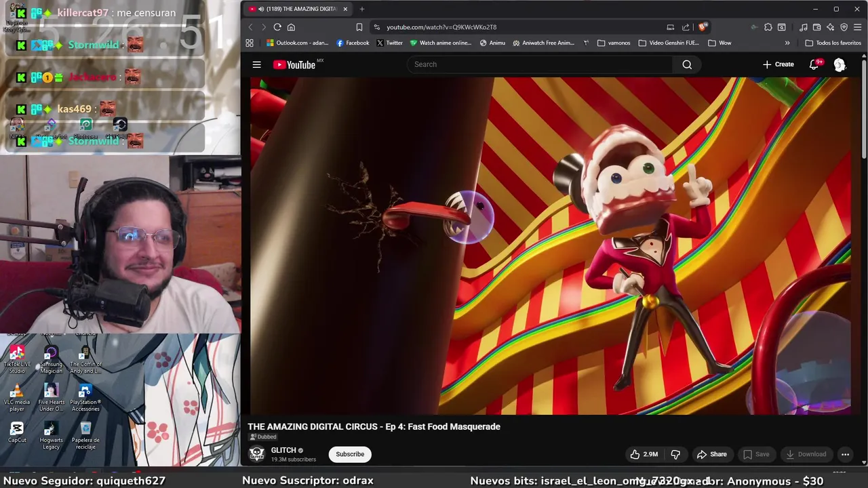Viewport: 868px width, 488px height.
Task: Click the YouTube search input field
Action: click(x=539, y=64)
